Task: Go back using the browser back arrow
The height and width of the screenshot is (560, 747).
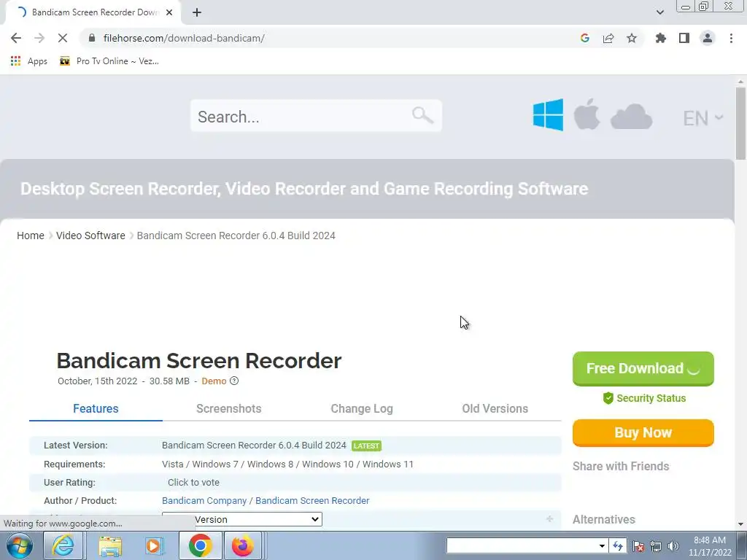Action: tap(16, 38)
